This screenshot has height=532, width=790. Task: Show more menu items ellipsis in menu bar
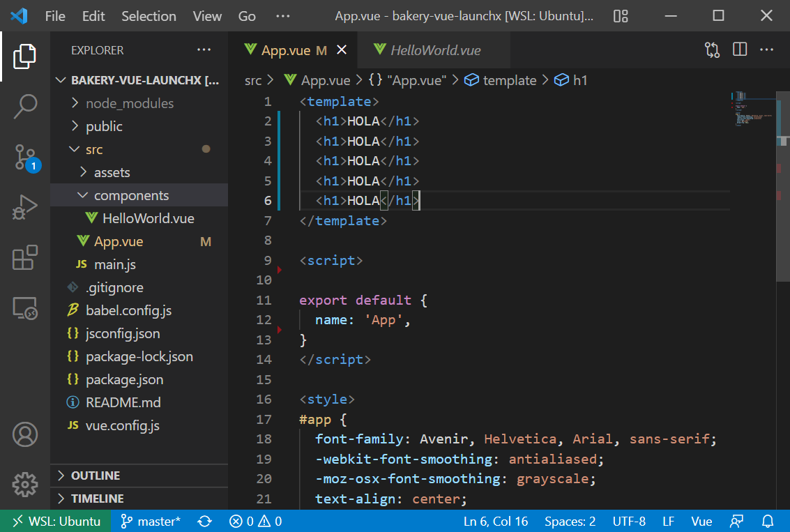point(282,16)
